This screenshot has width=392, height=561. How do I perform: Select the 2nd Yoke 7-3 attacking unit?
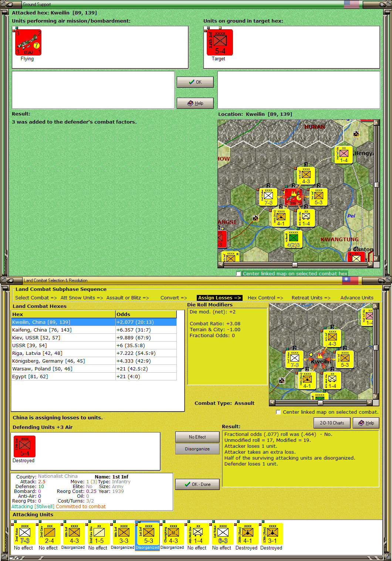click(x=24, y=534)
